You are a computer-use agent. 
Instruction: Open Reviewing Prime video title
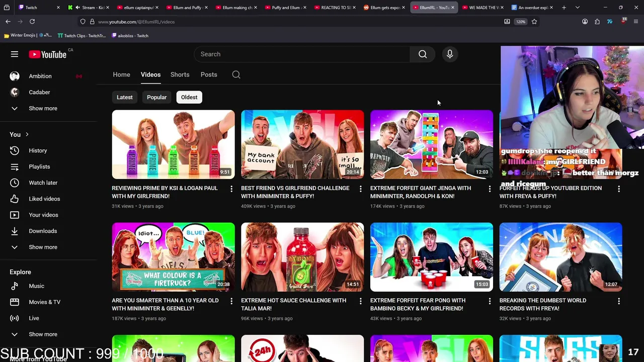click(x=165, y=192)
